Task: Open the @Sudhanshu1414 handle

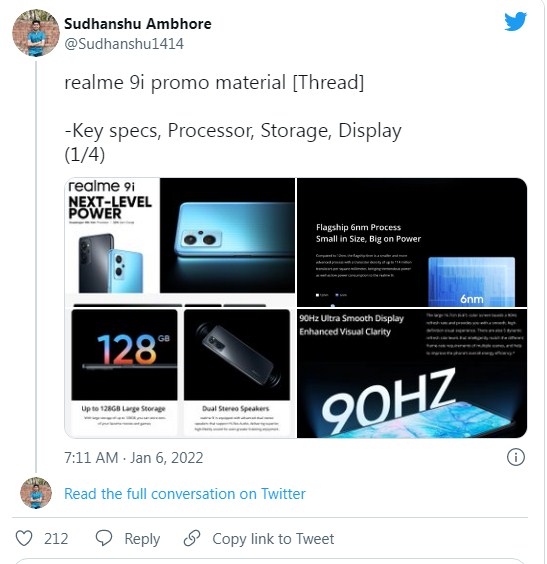Action: click(x=124, y=44)
